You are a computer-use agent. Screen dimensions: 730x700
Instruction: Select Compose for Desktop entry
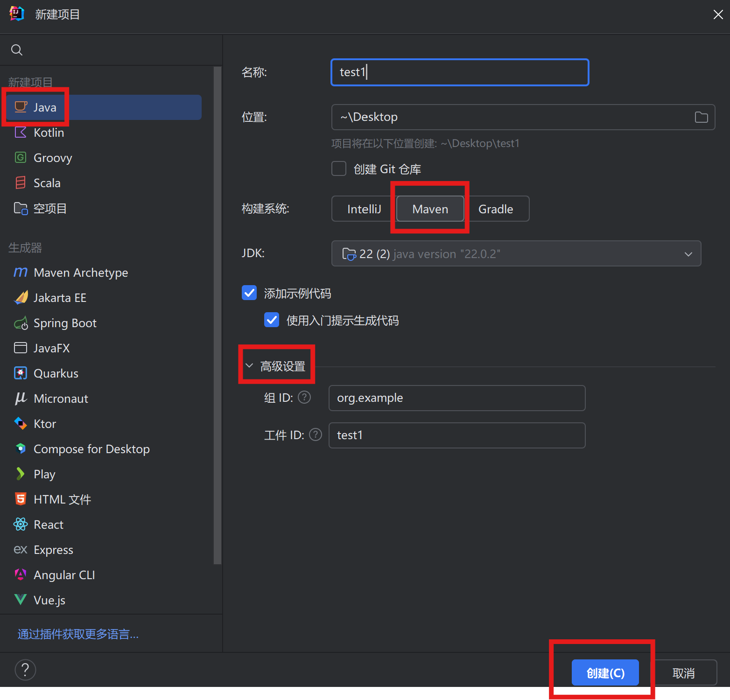click(105, 449)
